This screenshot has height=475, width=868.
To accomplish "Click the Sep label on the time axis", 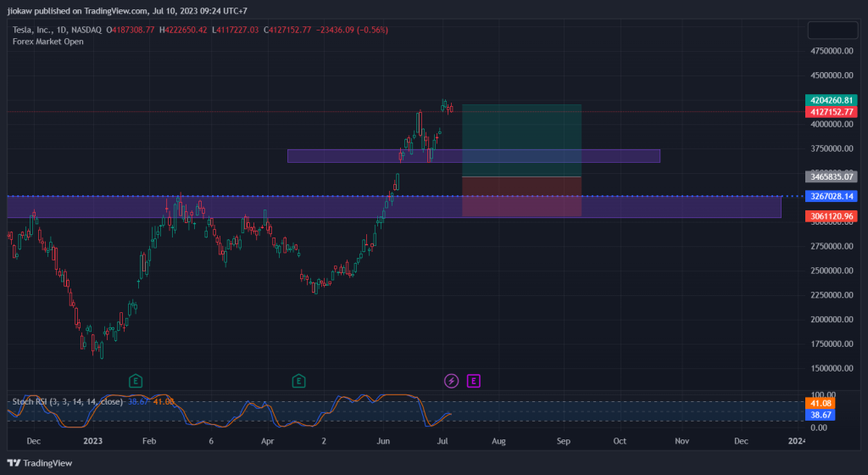I will click(x=564, y=441).
